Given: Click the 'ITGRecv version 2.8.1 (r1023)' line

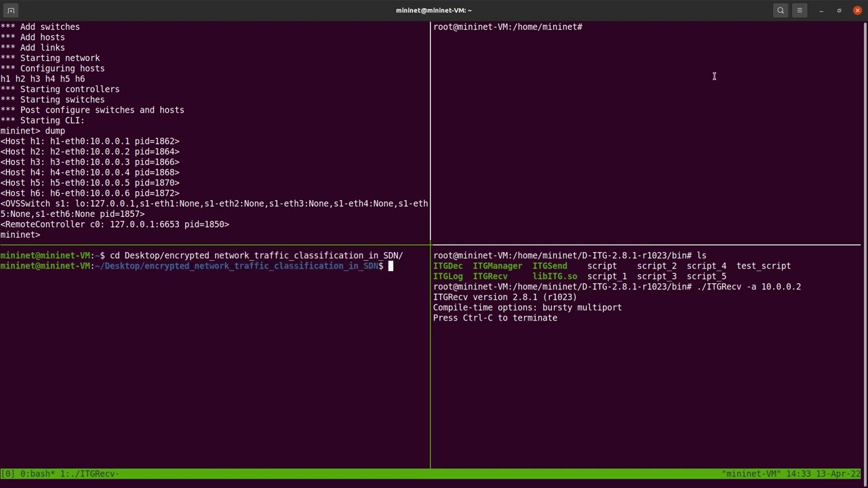Looking at the screenshot, I should [505, 298].
